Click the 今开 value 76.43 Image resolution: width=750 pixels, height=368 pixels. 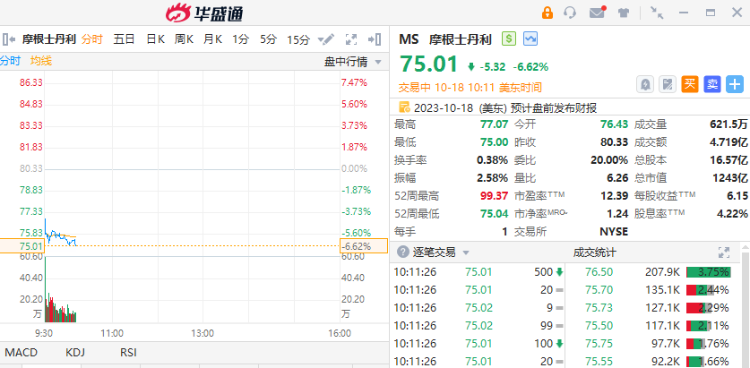point(614,124)
